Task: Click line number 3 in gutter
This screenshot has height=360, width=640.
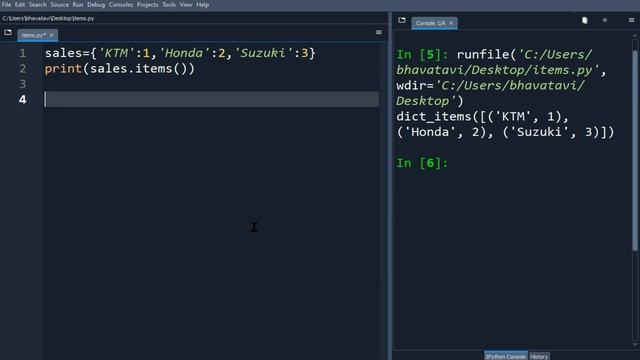Action: (22, 84)
